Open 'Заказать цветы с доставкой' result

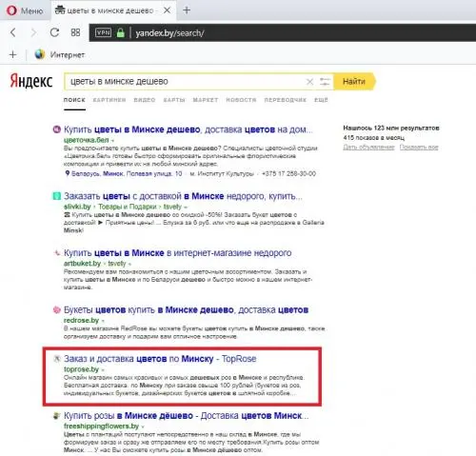click(x=183, y=196)
